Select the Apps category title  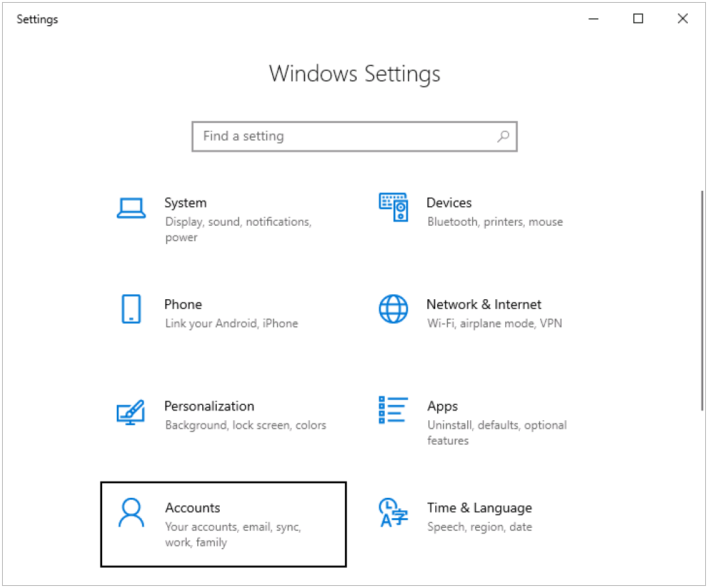pyautogui.click(x=442, y=407)
